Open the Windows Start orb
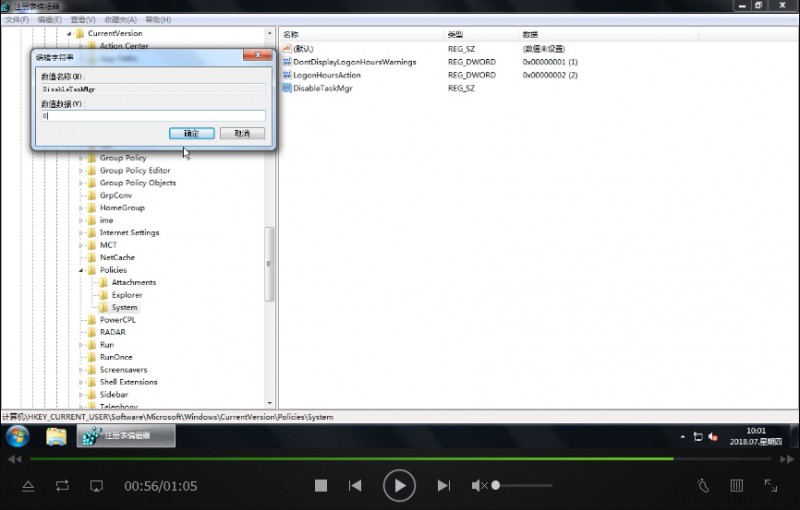Image resolution: width=800 pixels, height=510 pixels. click(x=18, y=436)
